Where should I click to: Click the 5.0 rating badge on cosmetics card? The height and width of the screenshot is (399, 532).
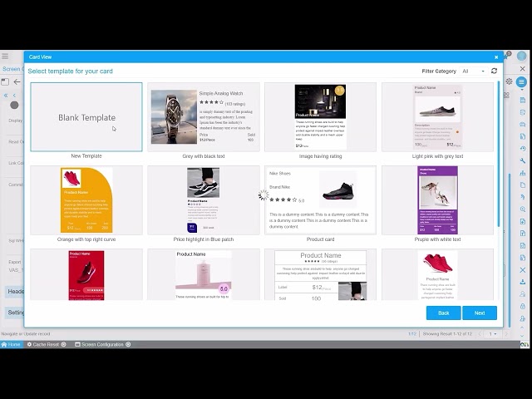point(340,91)
